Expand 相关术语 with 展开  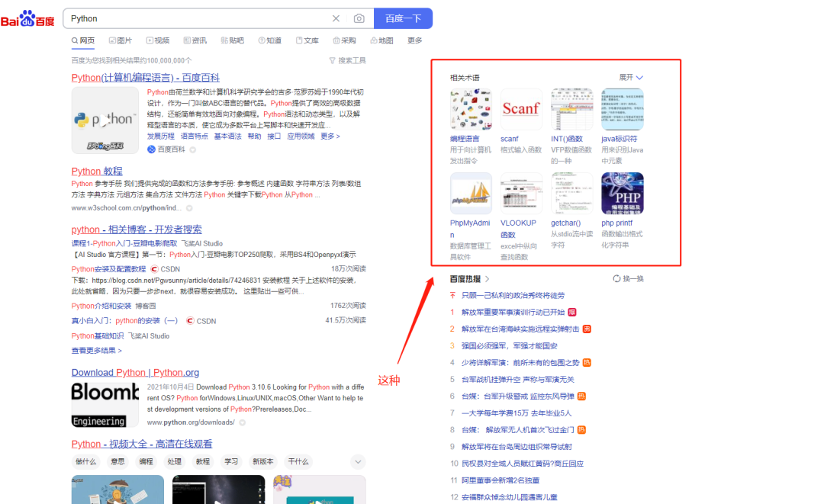[631, 77]
